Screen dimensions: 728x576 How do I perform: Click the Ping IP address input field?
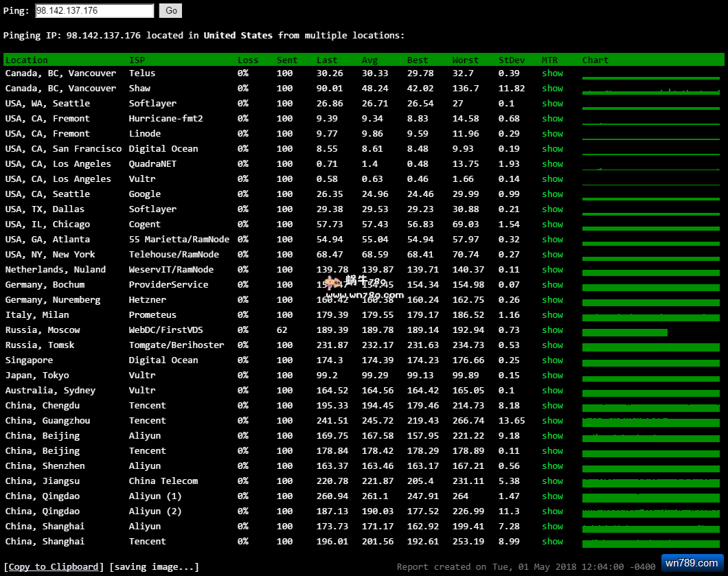(x=94, y=11)
